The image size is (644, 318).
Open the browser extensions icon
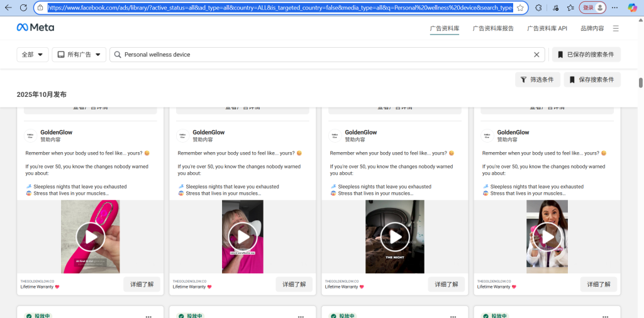coord(539,8)
